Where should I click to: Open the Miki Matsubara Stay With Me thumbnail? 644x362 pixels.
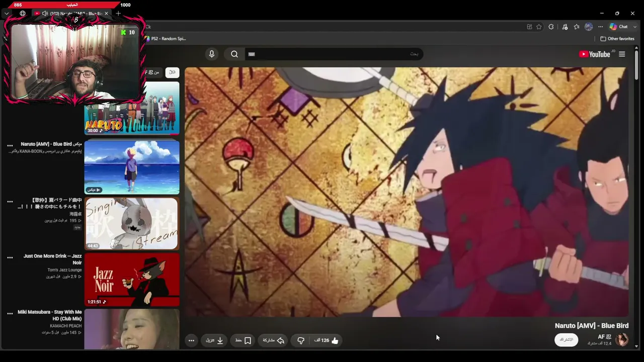[x=132, y=329]
